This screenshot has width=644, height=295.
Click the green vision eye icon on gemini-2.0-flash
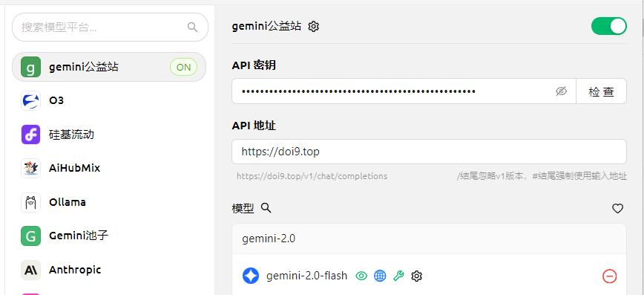point(361,276)
